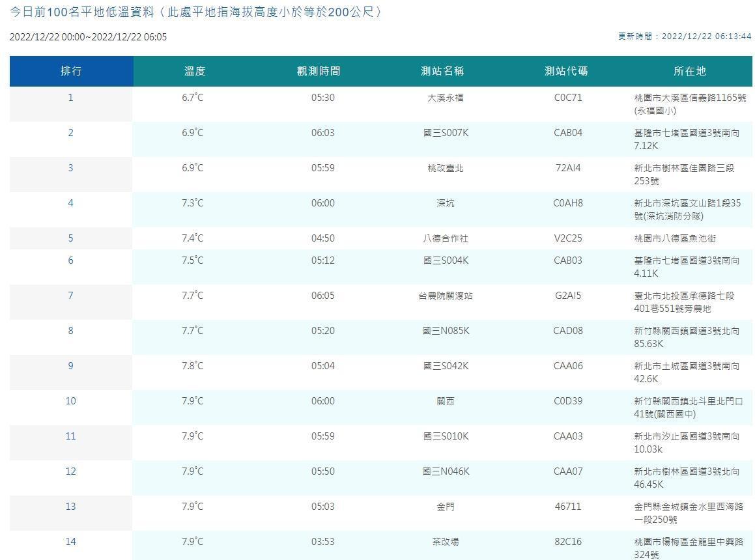Select station code C0AH8
The height and width of the screenshot is (560, 755).
[568, 203]
